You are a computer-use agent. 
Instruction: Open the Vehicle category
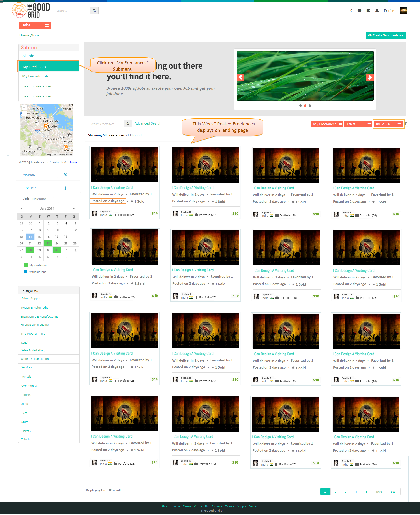pos(26,439)
